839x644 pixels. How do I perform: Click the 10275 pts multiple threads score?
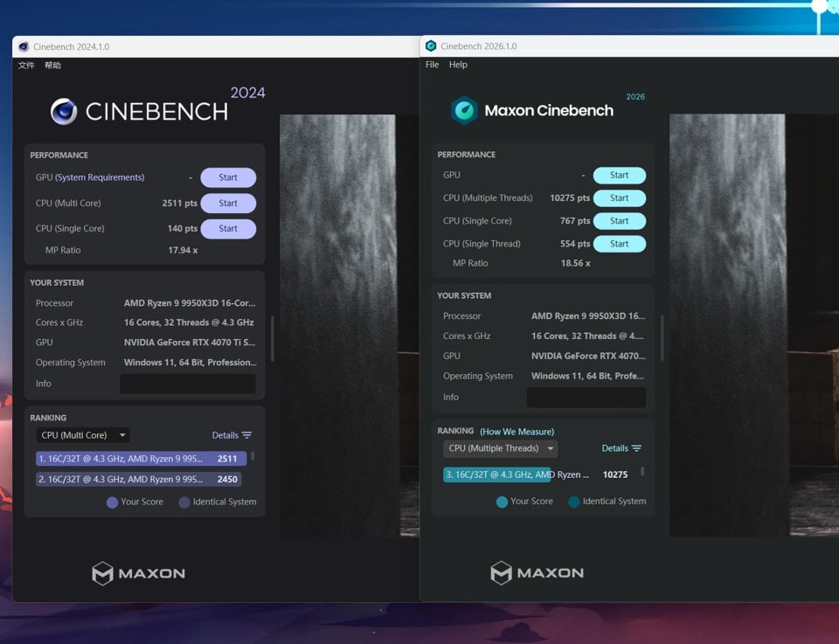(x=570, y=197)
